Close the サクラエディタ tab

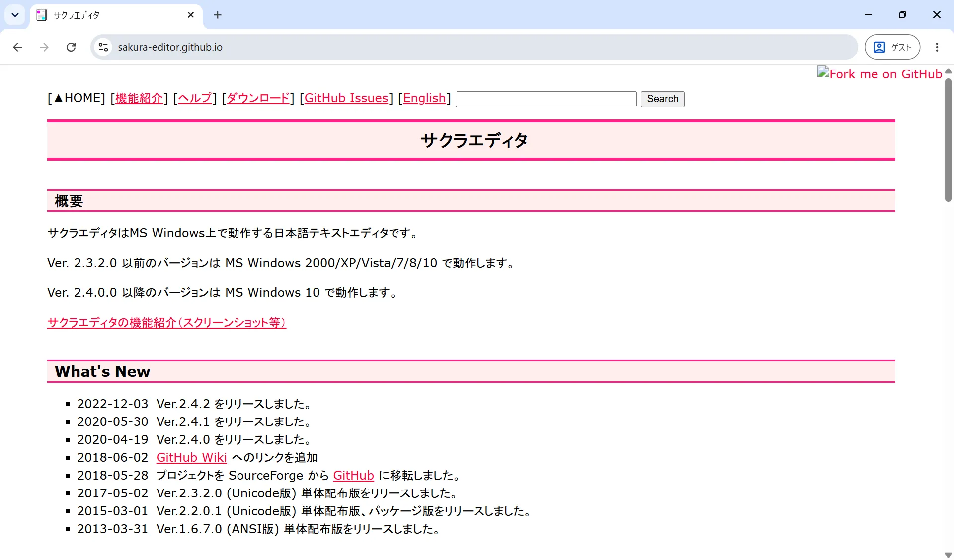tap(191, 15)
